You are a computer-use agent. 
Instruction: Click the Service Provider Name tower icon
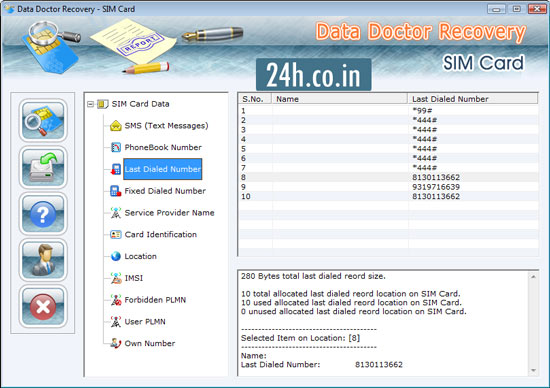(x=116, y=213)
